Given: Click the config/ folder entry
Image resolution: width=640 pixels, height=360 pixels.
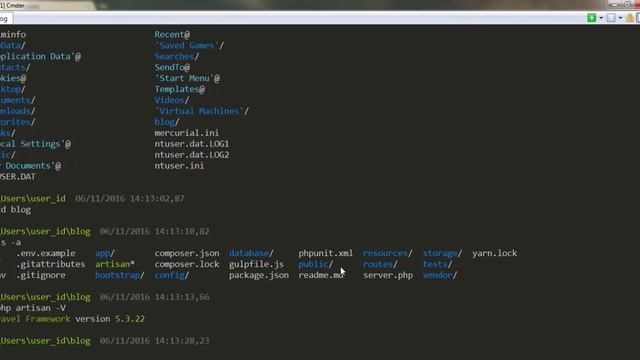Looking at the screenshot, I should [x=172, y=276].
